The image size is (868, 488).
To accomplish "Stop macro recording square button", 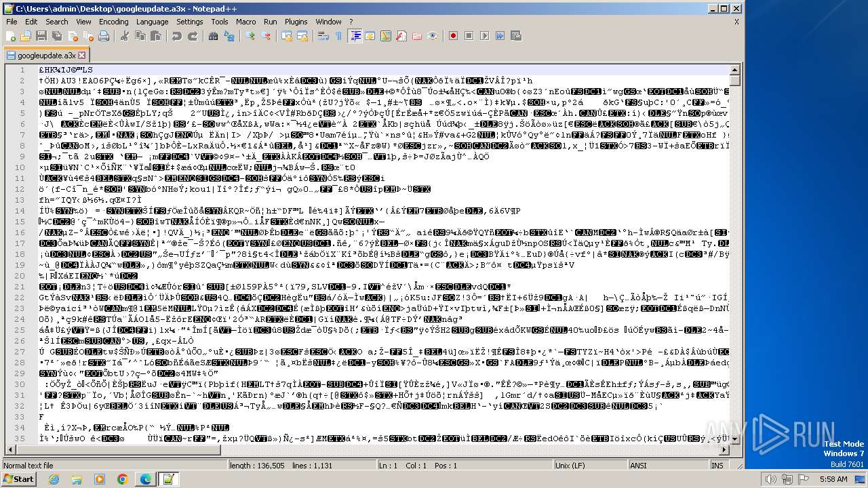I will click(469, 36).
